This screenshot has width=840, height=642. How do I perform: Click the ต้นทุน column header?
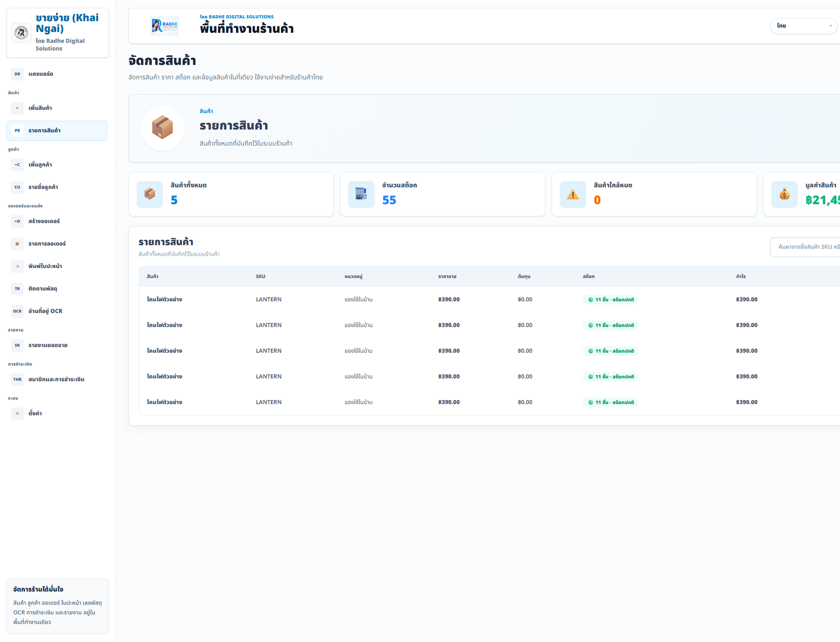click(524, 276)
